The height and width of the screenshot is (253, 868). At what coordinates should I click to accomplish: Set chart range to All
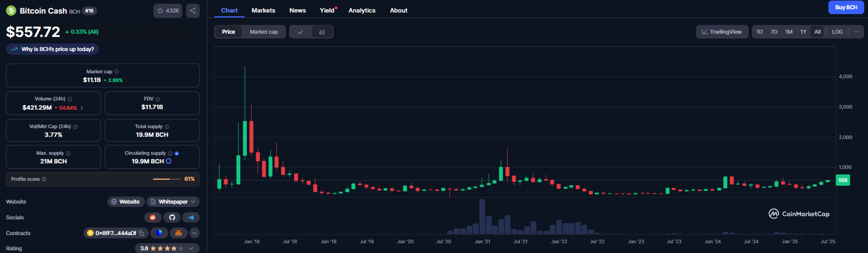pyautogui.click(x=818, y=32)
